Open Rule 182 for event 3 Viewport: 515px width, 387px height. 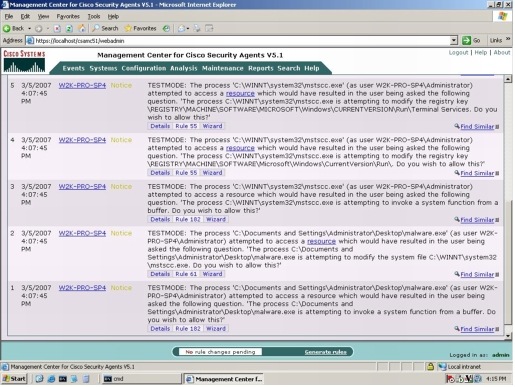click(188, 219)
